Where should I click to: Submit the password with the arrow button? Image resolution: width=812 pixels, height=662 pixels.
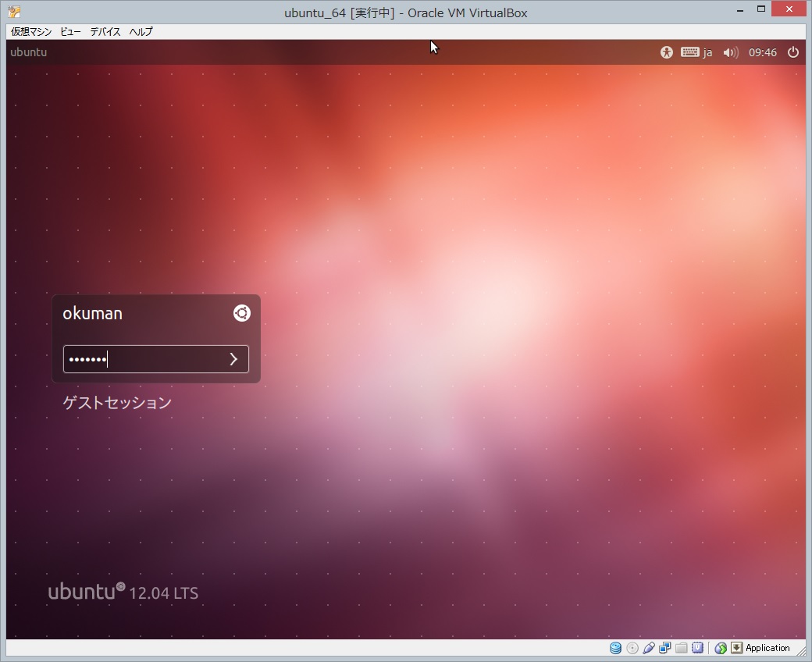[x=233, y=359]
